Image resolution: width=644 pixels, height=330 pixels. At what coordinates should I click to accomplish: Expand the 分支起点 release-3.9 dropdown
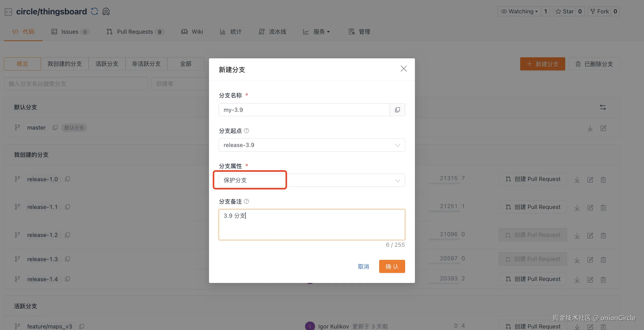tap(311, 145)
